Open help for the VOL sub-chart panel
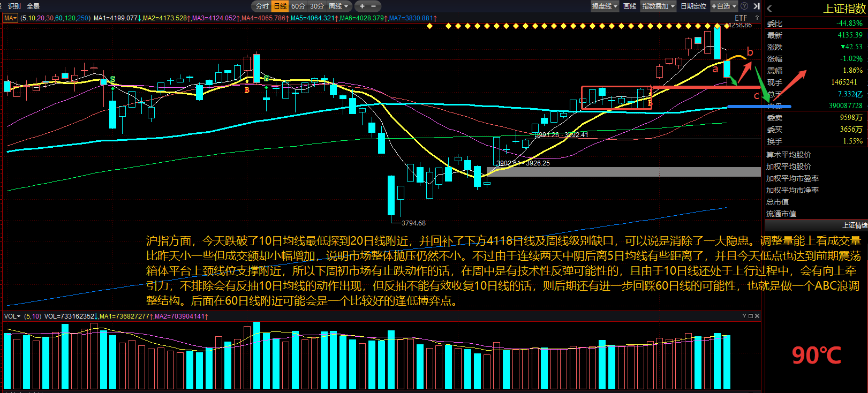Viewport: 868px width, 393px height. pyautogui.click(x=744, y=316)
